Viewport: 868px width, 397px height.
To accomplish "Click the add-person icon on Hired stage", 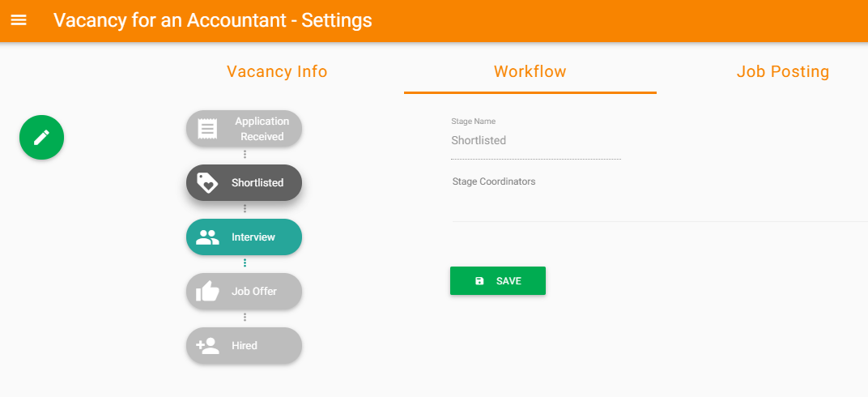I will pos(207,345).
